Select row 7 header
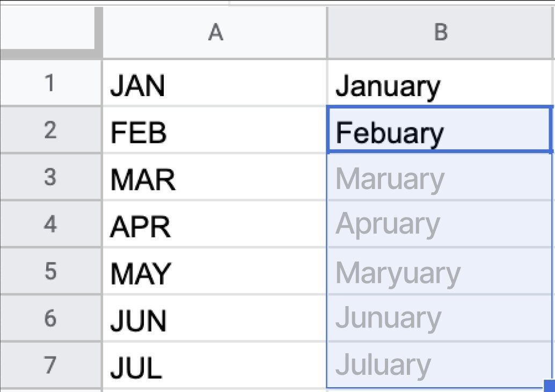Viewport: 555px width, 392px height. click(50, 365)
